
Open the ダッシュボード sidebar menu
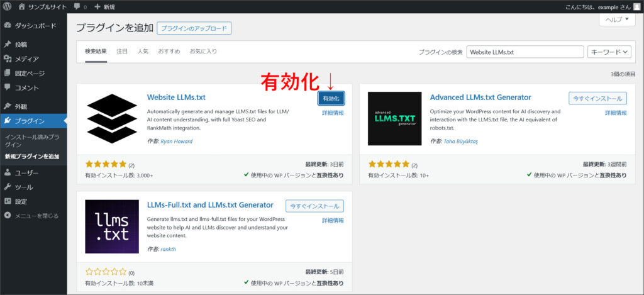[x=35, y=26]
